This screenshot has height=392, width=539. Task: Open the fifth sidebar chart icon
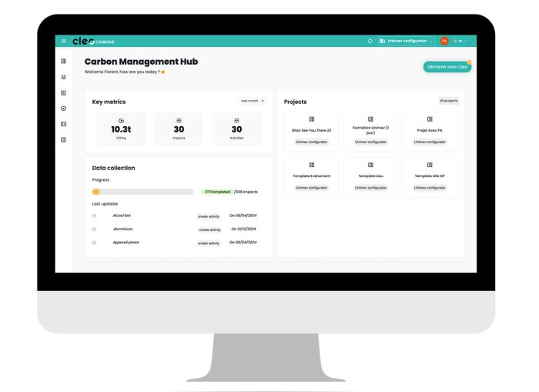tap(63, 124)
